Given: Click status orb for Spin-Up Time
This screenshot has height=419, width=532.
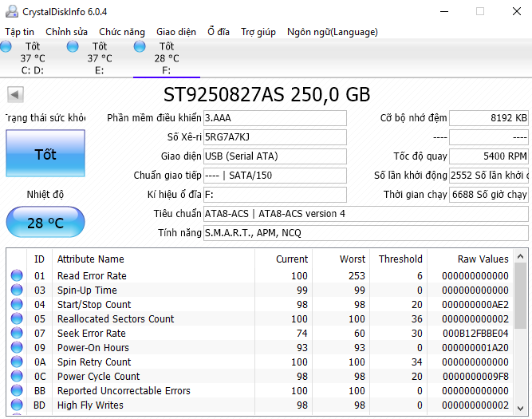Looking at the screenshot, I should click(17, 291).
